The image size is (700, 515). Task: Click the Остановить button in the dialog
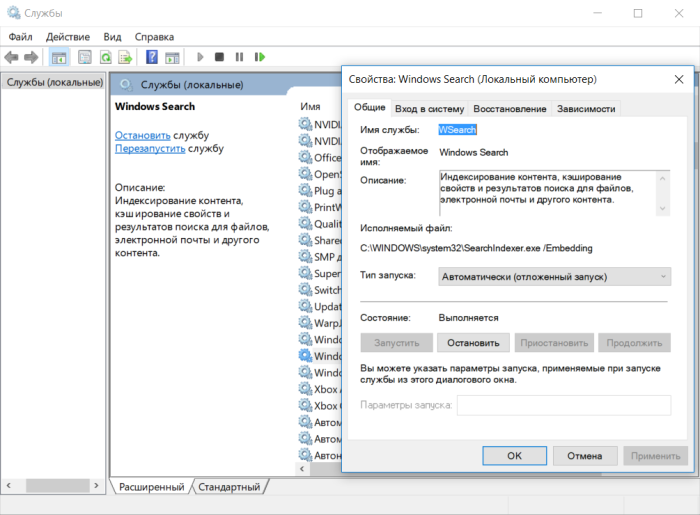coord(473,343)
